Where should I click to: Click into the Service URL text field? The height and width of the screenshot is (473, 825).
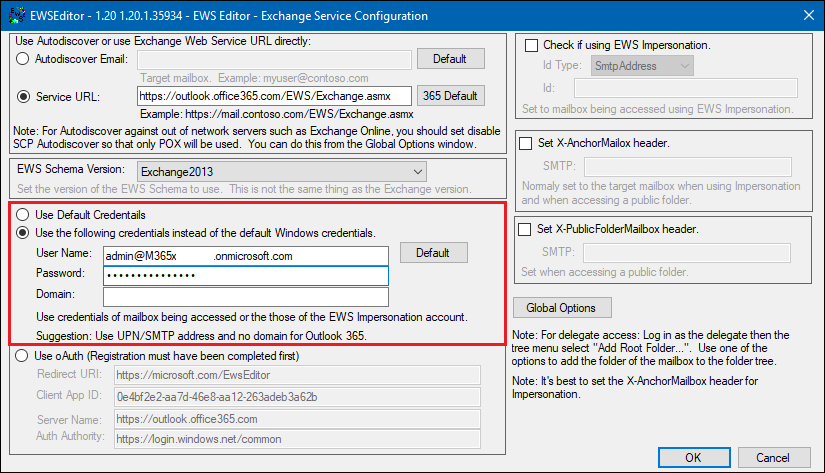pos(274,96)
